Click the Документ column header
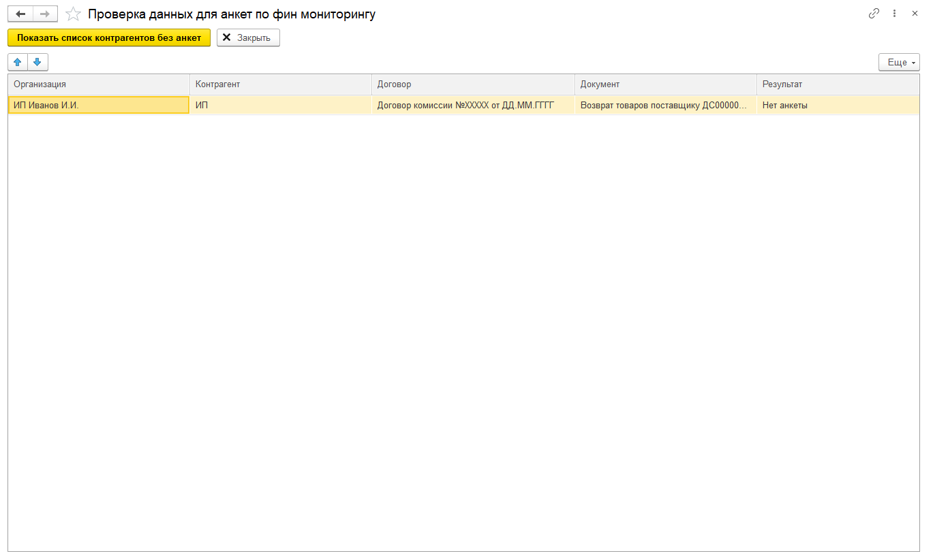Image resolution: width=933 pixels, height=560 pixels. pos(666,84)
